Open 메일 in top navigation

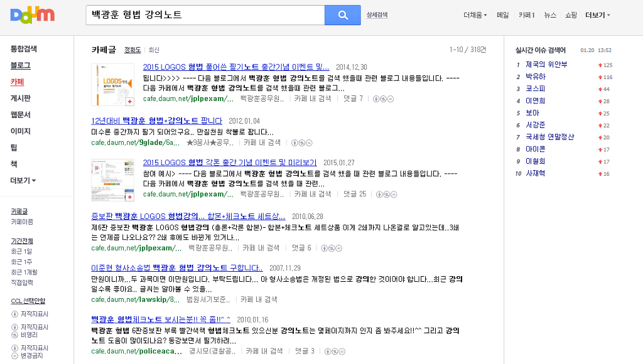(x=503, y=15)
